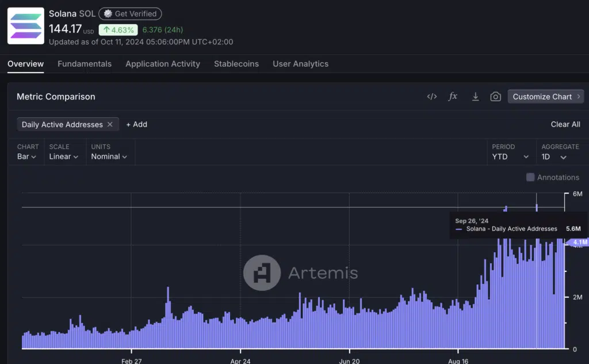Viewport: 589px width, 364px height.
Task: Click the Aug 16 axis label
Action: [458, 361]
